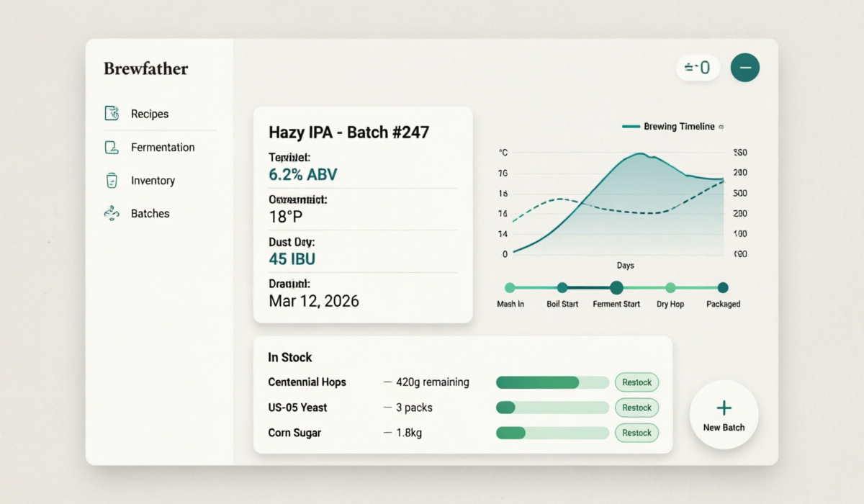864x504 pixels.
Task: Click the Ferment Start label
Action: (616, 304)
